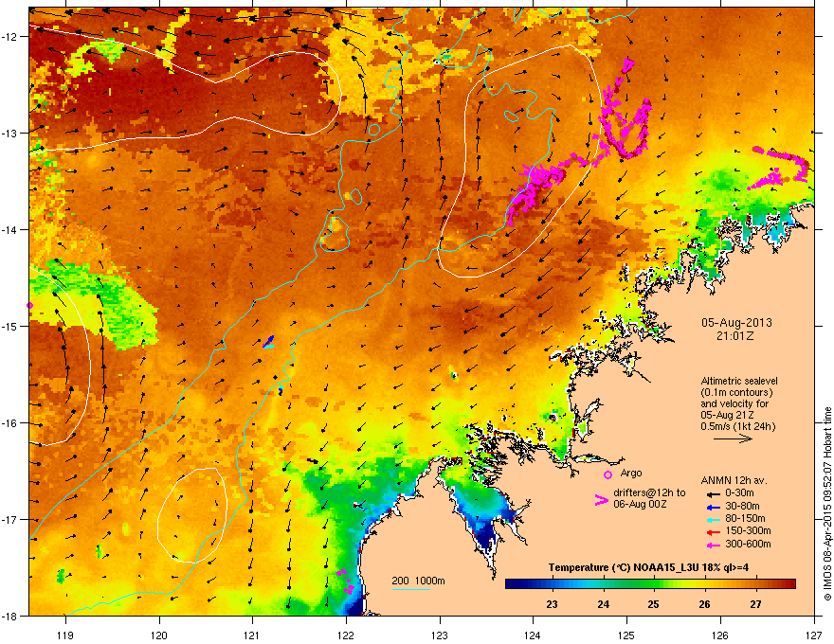This screenshot has height=644, width=834.
Task: Click the '06-Aug 00Z' legend text
Action: point(640,504)
